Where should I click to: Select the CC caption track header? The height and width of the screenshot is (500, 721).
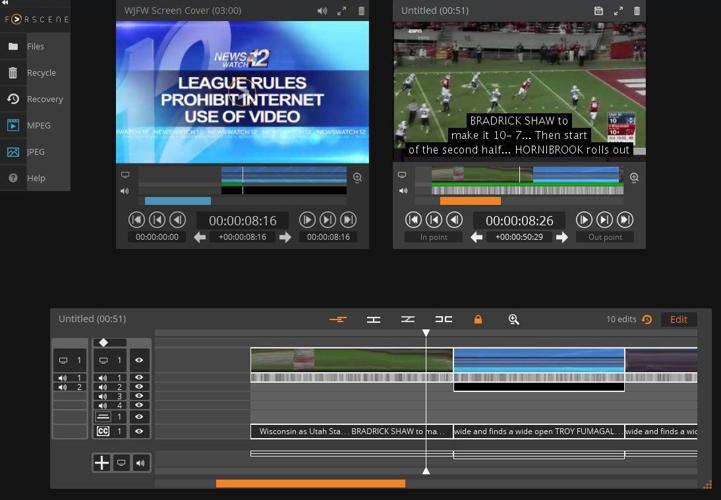(x=110, y=431)
